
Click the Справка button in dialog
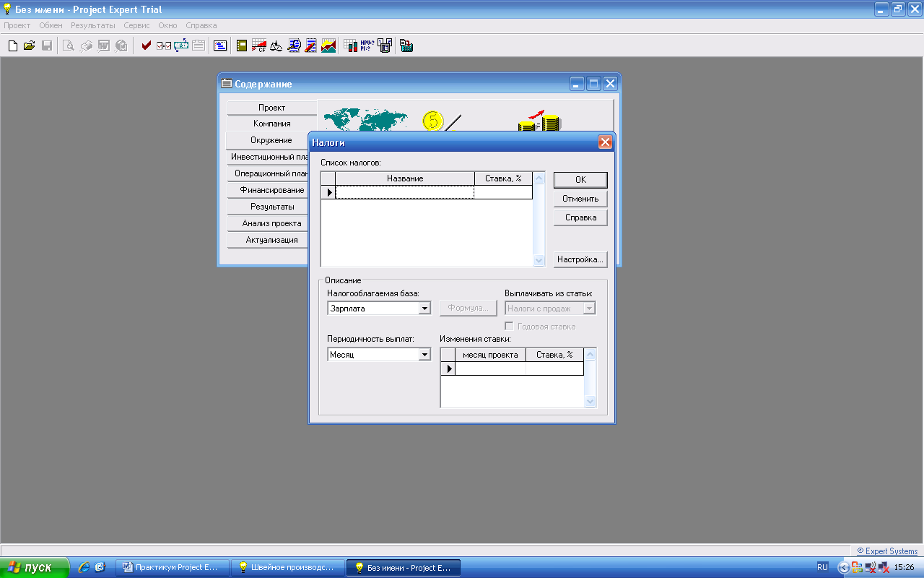point(580,217)
